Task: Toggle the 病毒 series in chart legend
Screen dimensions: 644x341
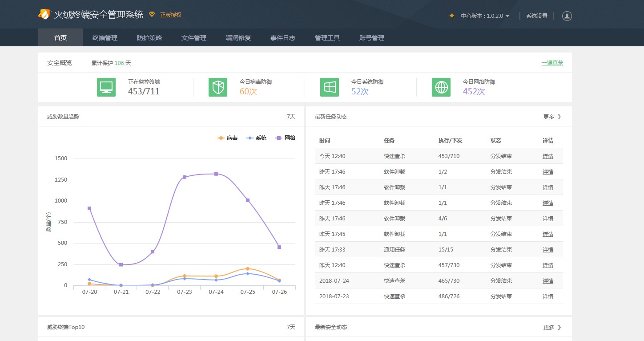Action: pos(227,138)
